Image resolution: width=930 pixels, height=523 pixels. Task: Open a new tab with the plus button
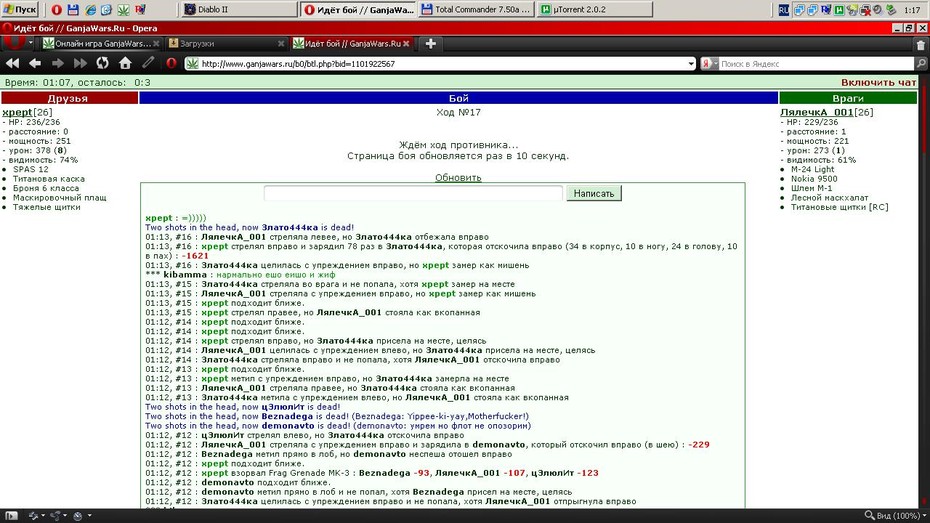point(431,43)
